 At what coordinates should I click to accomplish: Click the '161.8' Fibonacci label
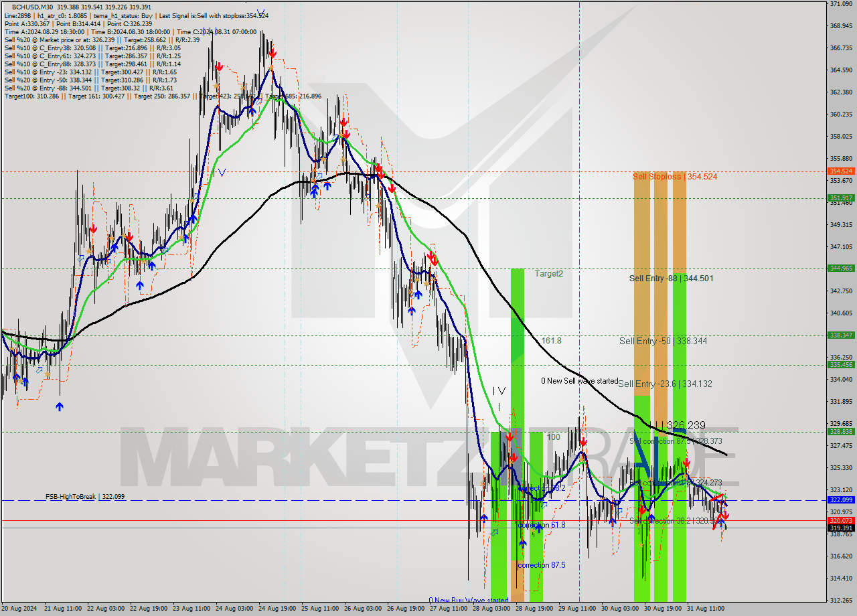552,341
